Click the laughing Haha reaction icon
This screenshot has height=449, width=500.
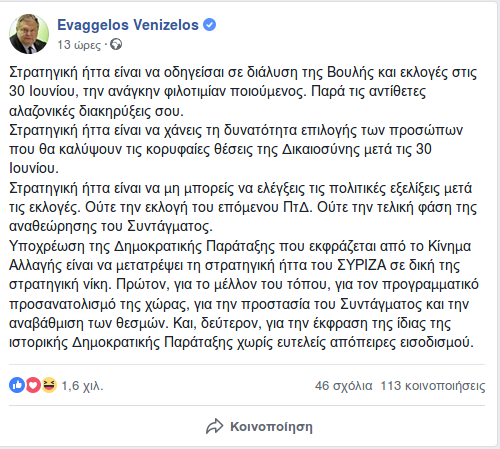pos(49,385)
